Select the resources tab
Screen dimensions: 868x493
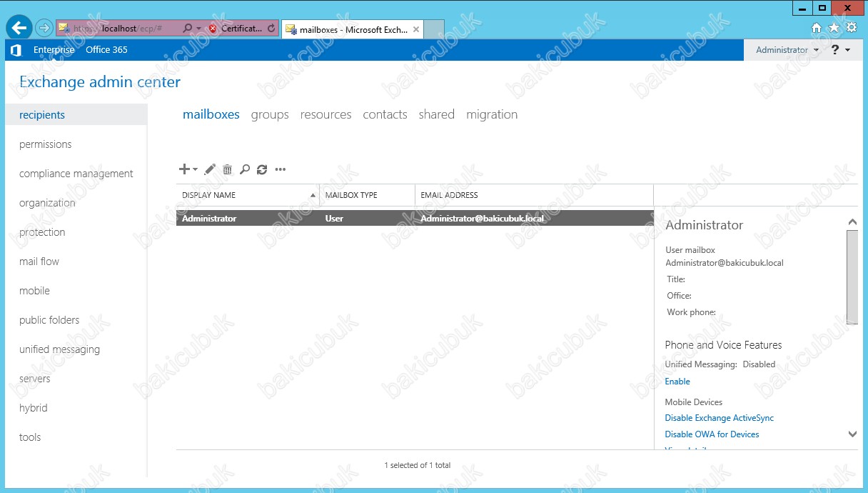tap(325, 114)
